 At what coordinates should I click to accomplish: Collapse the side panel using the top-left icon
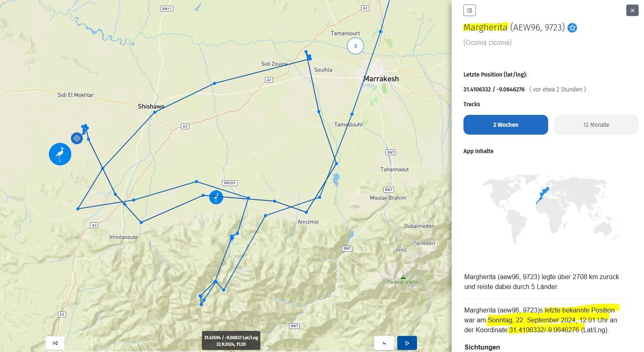coord(469,10)
